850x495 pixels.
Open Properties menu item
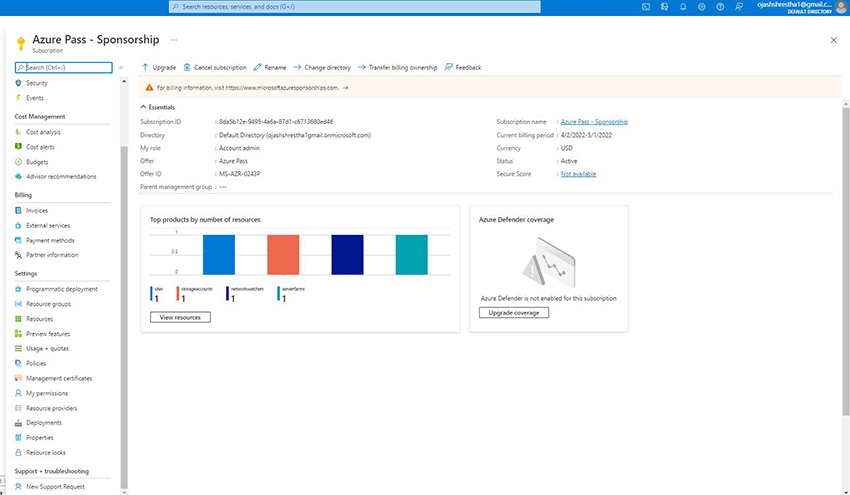click(x=40, y=438)
